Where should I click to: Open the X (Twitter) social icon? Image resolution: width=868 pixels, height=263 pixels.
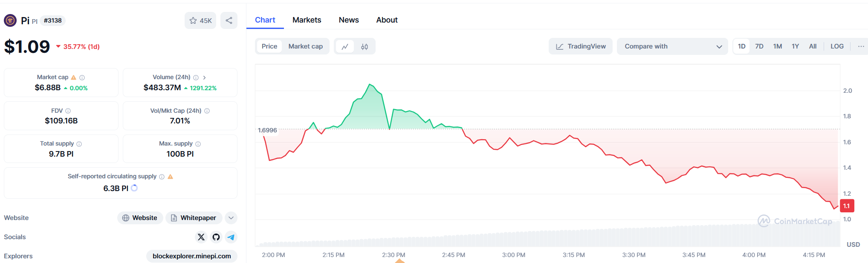(201, 237)
